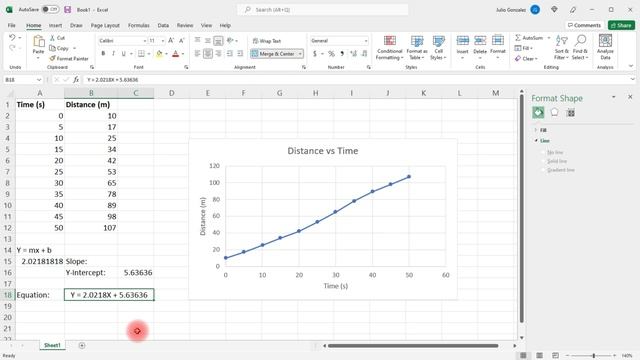
Task: Click the Wrap Text button
Action: tap(267, 41)
